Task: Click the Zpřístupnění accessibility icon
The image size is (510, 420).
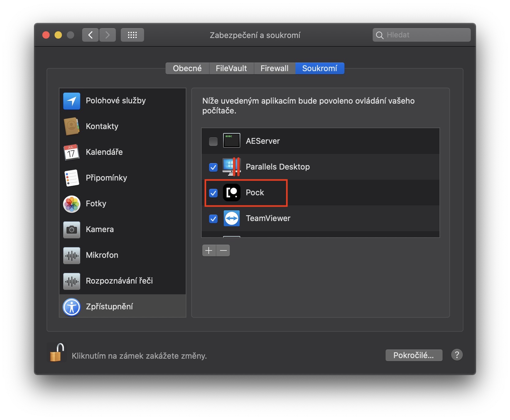Action: tap(72, 307)
